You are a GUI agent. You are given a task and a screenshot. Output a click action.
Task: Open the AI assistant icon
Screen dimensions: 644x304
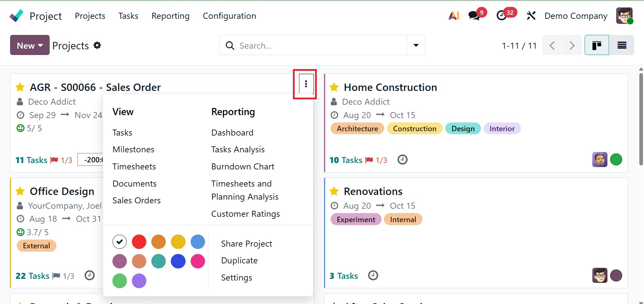(x=454, y=16)
